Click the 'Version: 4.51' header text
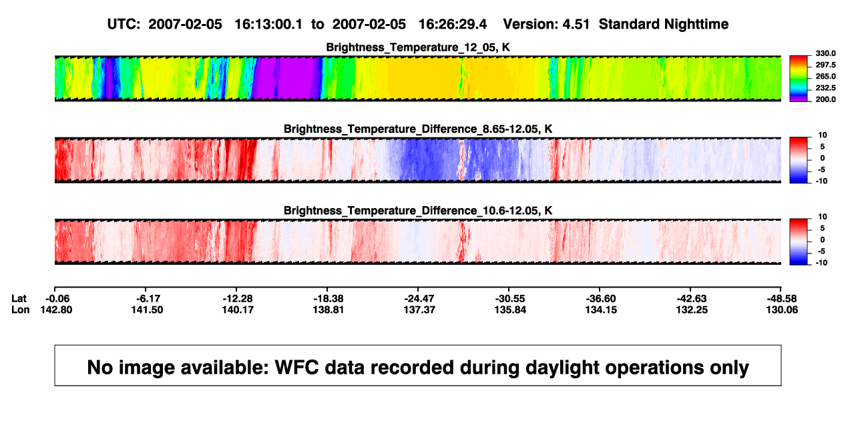This screenshot has width=868, height=445. [x=547, y=24]
